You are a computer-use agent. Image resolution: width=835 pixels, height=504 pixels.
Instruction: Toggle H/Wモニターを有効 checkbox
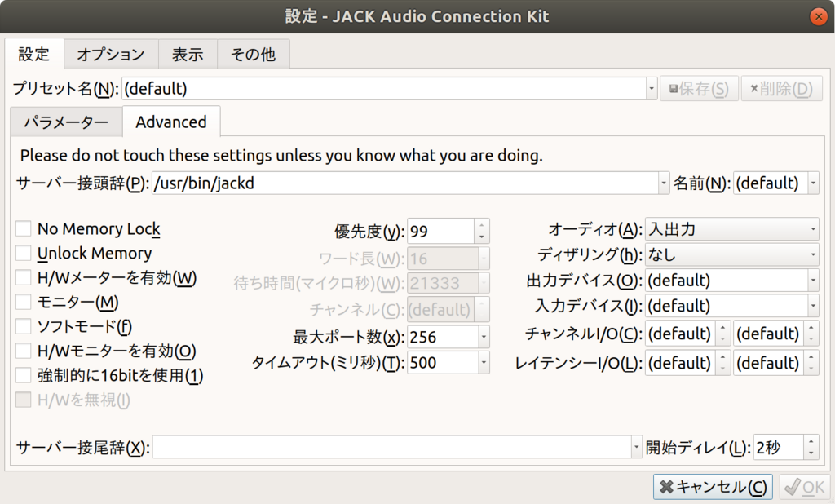pyautogui.click(x=24, y=351)
